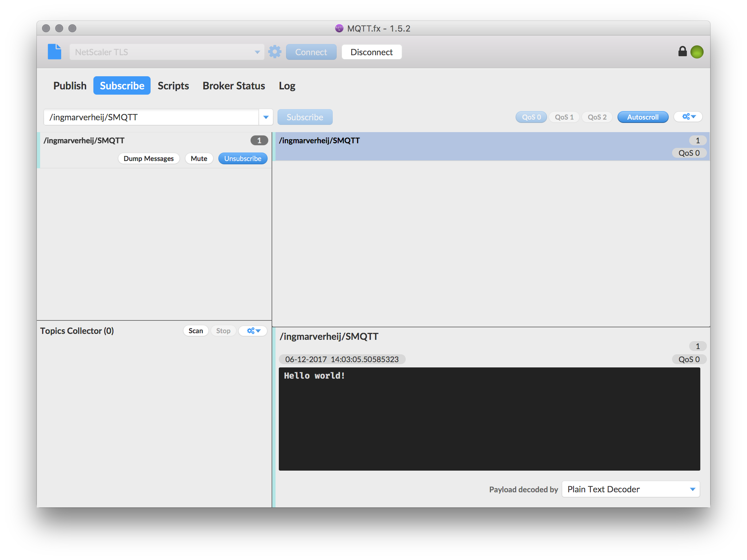Switch to the Publish tab
This screenshot has width=747, height=560.
tap(70, 86)
